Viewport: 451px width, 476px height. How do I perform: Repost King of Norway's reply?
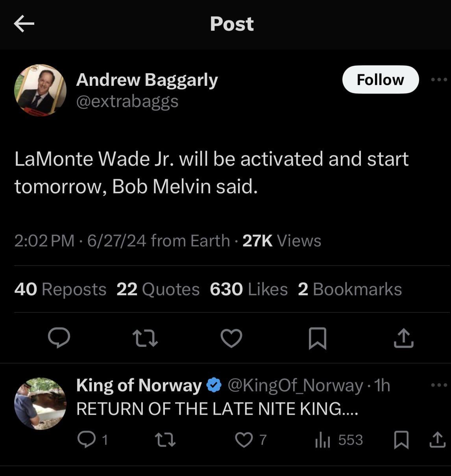pyautogui.click(x=165, y=440)
